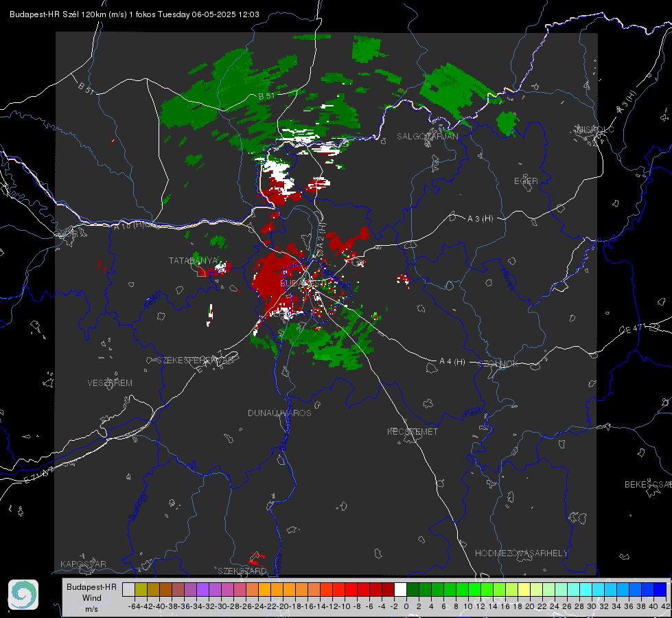Screen dimensions: 672x618
Task: Click the 'Budapest-HR Wind m/s' legend label
Action: click(92, 597)
